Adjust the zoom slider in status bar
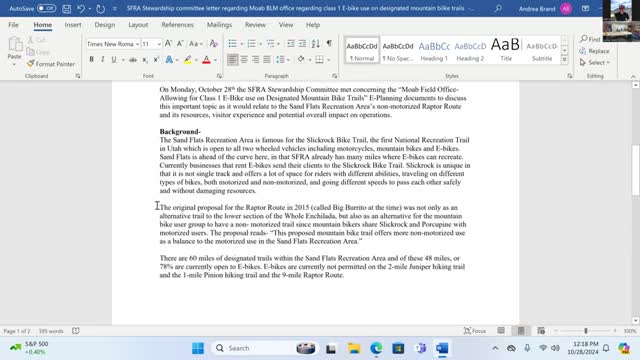 tap(586, 331)
